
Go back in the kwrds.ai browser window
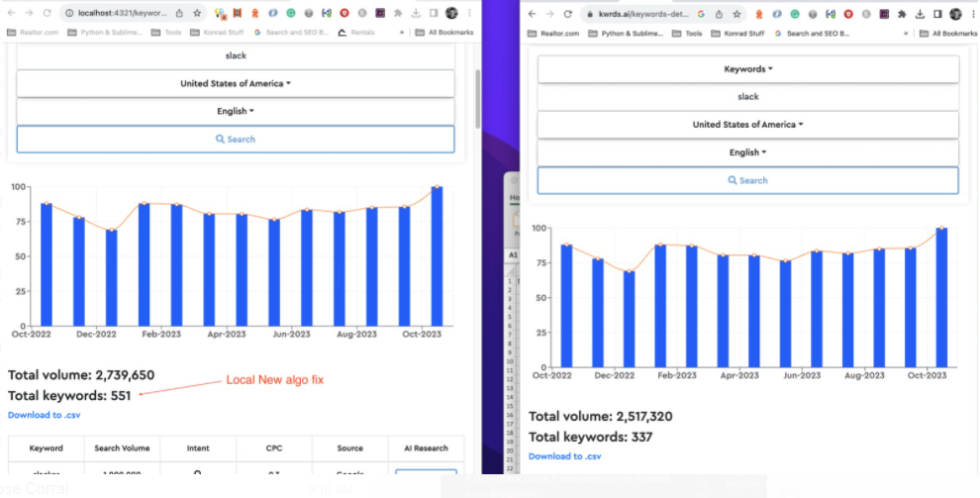tap(533, 15)
